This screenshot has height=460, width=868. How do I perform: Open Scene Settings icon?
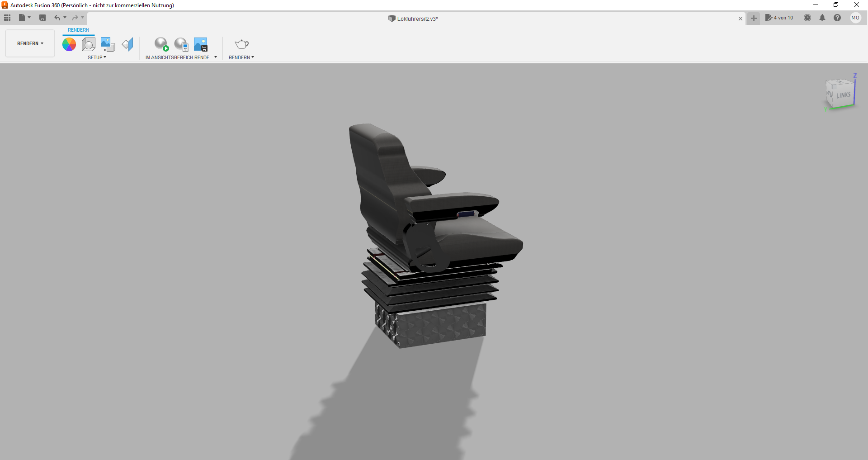89,44
